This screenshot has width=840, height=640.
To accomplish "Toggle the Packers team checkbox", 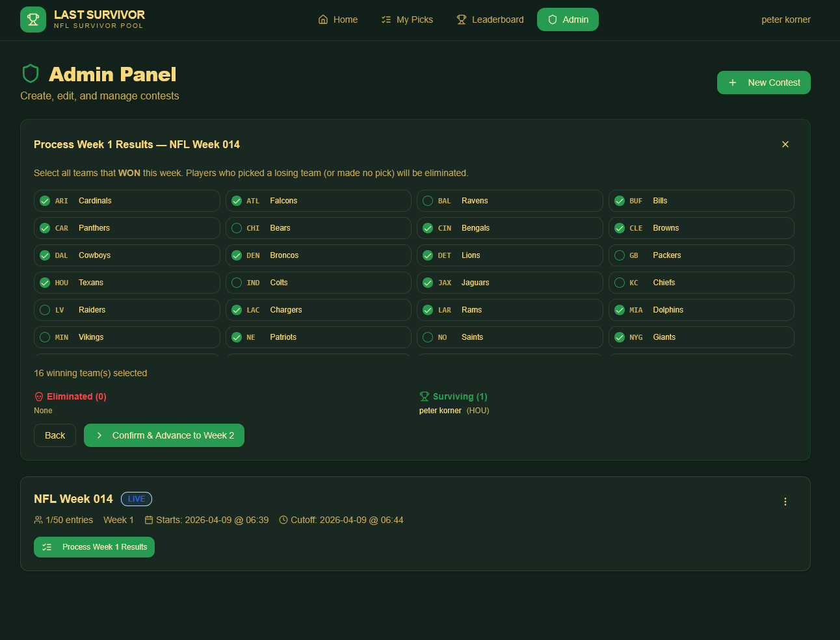I will click(x=620, y=255).
